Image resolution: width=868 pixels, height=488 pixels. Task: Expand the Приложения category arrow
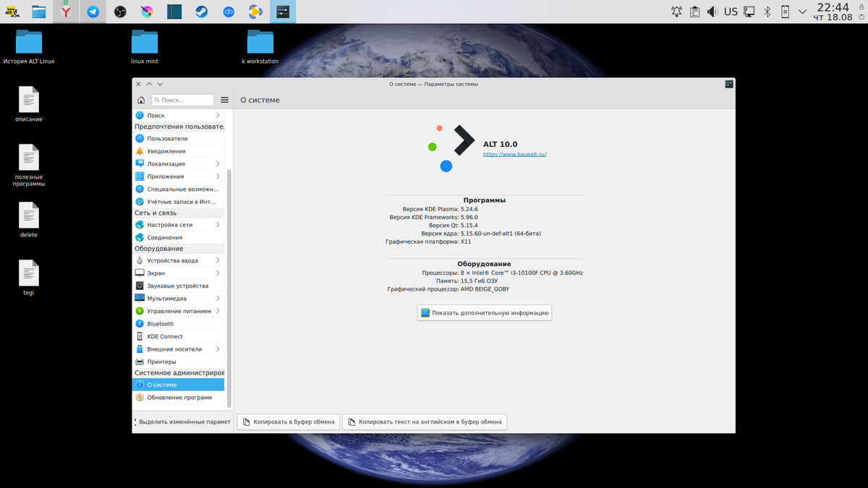click(218, 176)
